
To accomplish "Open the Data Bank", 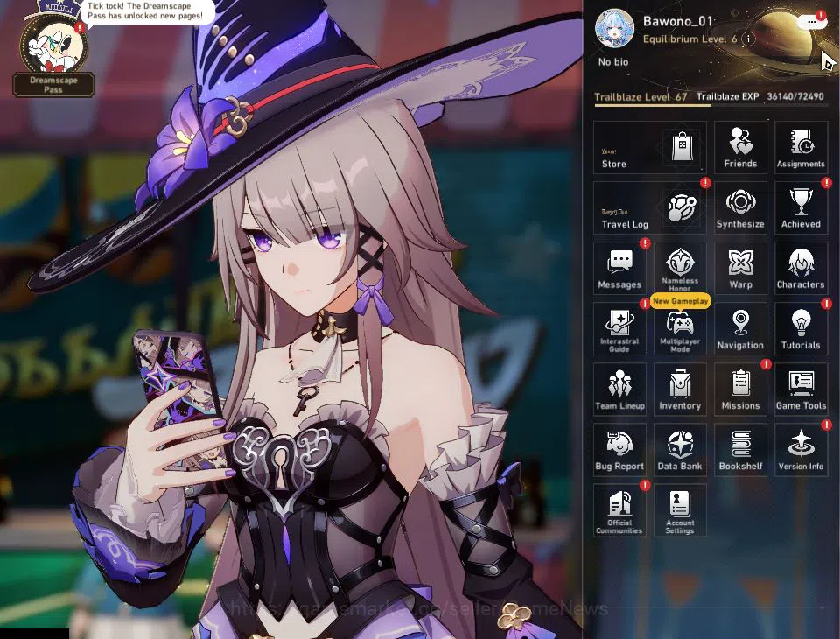I will [x=680, y=450].
